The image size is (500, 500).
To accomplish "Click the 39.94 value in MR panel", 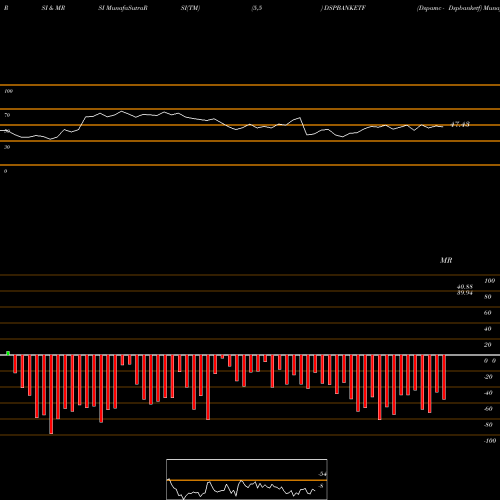I will tap(465, 293).
